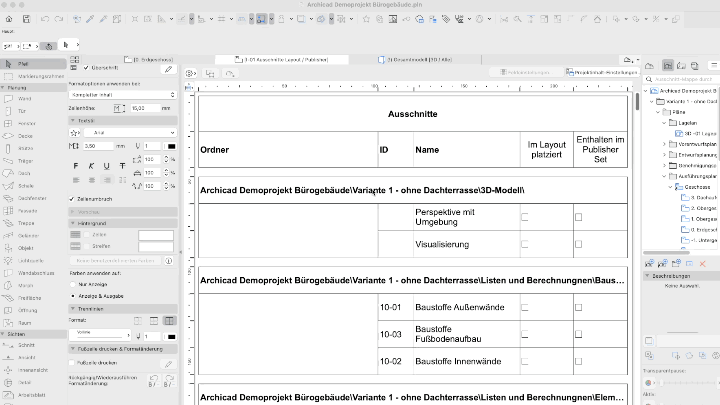This screenshot has width=720, height=405.
Task: Open the Arial font dropdown
Action: pyautogui.click(x=126, y=132)
